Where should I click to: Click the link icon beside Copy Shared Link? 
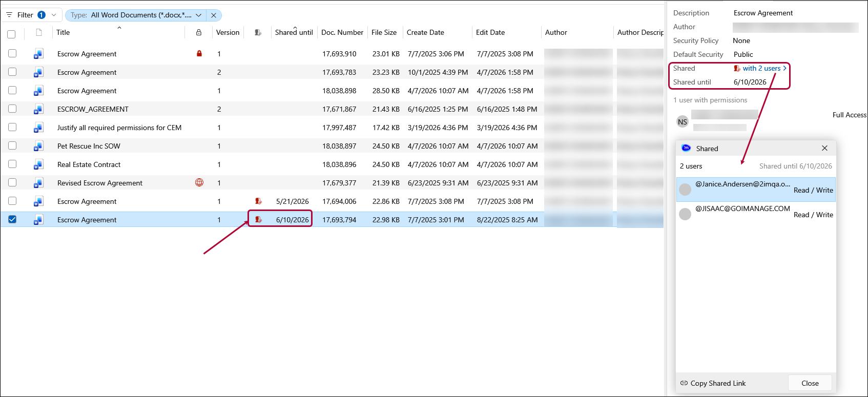coord(684,383)
